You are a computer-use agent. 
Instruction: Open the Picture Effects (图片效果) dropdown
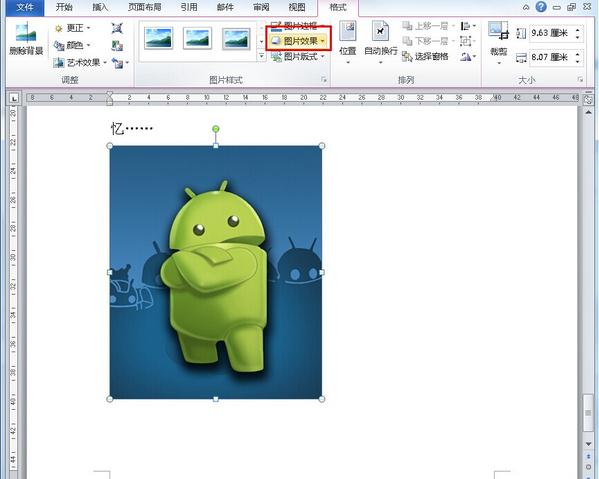298,41
